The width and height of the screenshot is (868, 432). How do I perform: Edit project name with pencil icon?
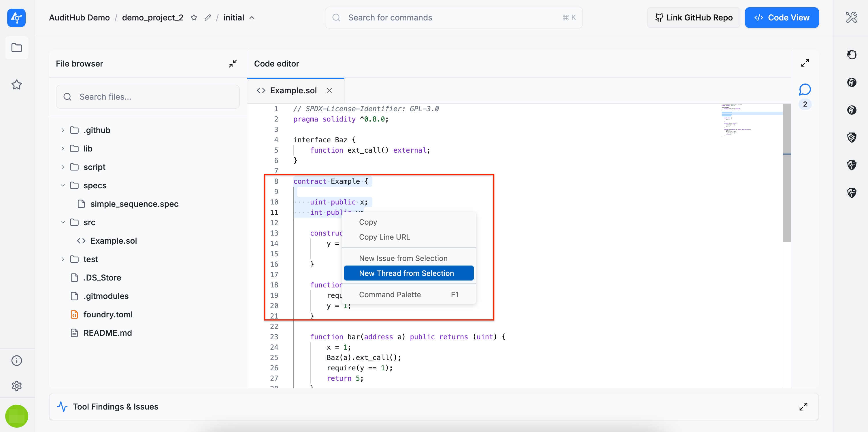[207, 18]
